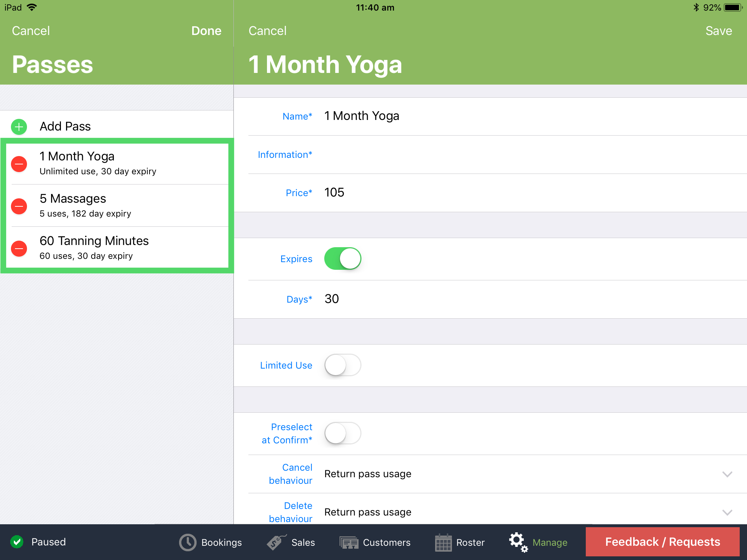Tap the Add Pass label
This screenshot has width=747, height=560.
point(65,126)
